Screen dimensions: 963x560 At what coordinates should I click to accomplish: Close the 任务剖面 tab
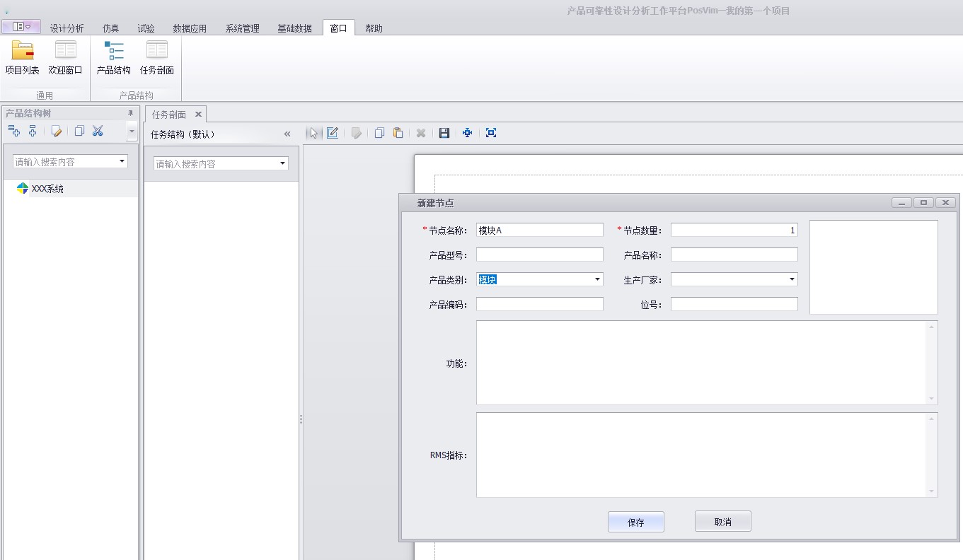click(198, 114)
